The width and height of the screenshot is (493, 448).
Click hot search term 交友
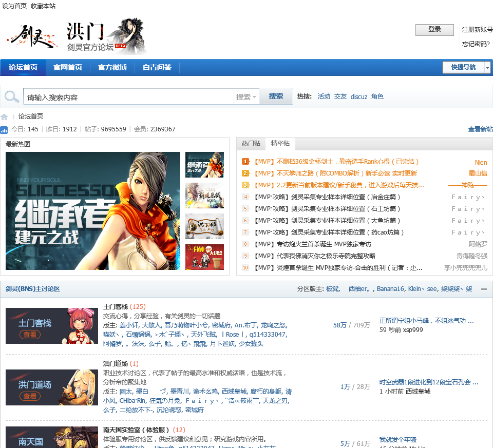(340, 96)
